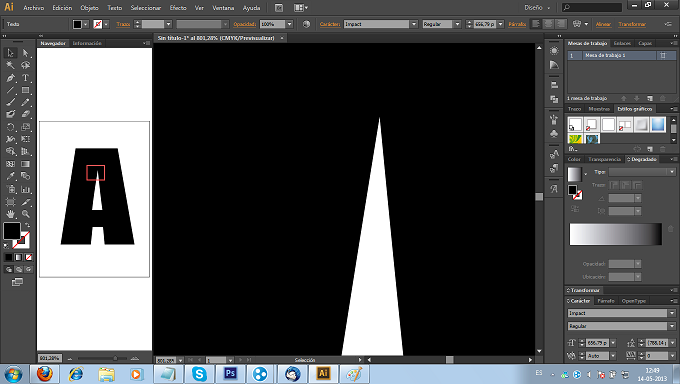Screen dimensions: 680x384
Task: Open the Archivo menu
Action: [x=33, y=8]
